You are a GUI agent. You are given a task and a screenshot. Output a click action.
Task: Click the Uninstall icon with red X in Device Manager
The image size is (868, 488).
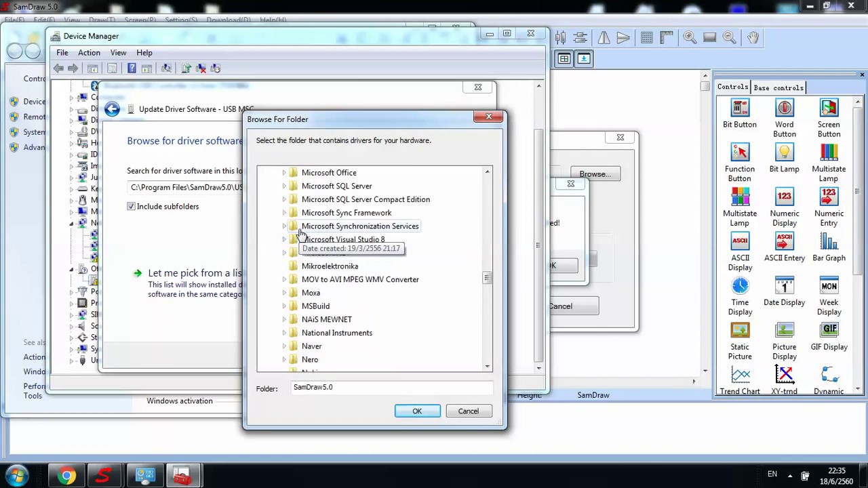point(201,68)
